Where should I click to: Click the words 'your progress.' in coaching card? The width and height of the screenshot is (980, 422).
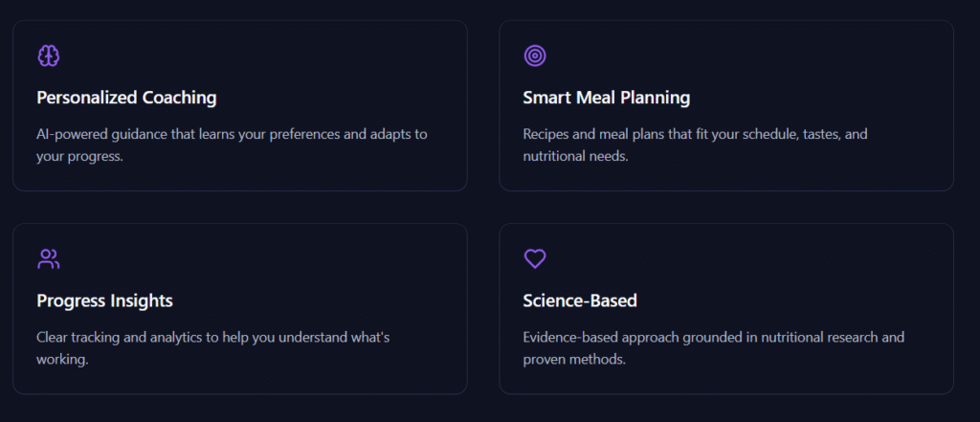(80, 156)
